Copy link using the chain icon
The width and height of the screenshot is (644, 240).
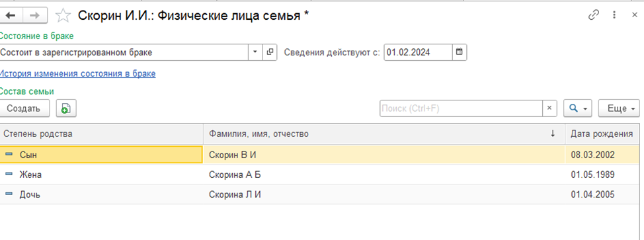(594, 15)
